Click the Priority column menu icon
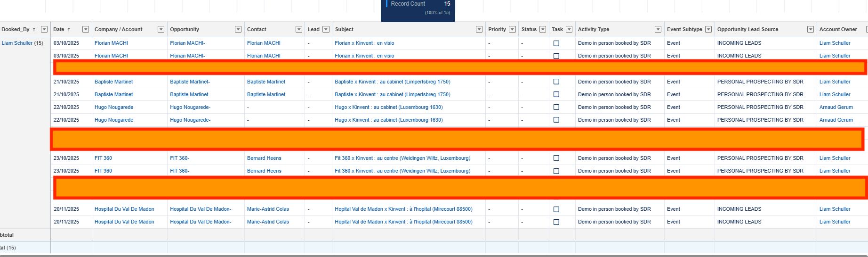This screenshot has width=868, height=257. click(513, 29)
